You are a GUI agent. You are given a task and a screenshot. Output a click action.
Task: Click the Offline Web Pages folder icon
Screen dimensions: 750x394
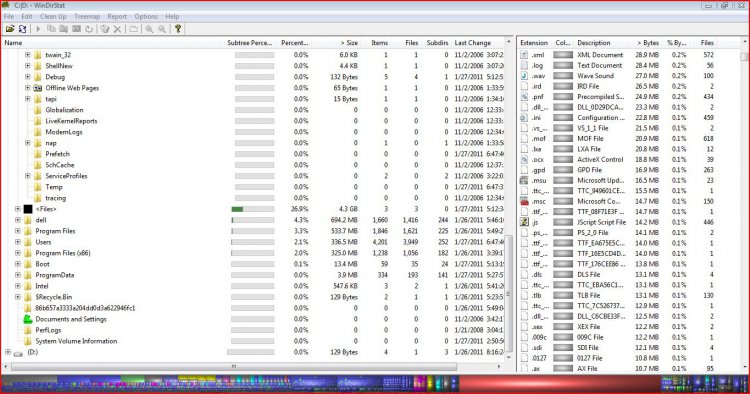[38, 88]
